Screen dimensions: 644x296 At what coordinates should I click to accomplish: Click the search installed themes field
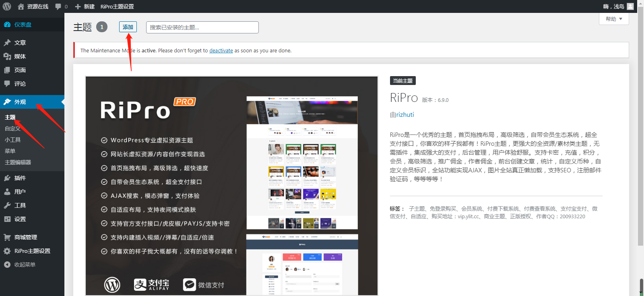202,27
